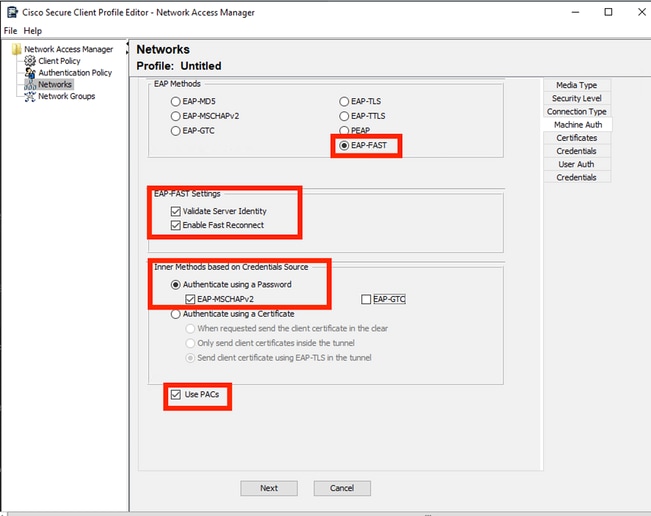Screen dimensions: 651x516
Task: Minimize the Profile Editor window
Action: point(575,12)
